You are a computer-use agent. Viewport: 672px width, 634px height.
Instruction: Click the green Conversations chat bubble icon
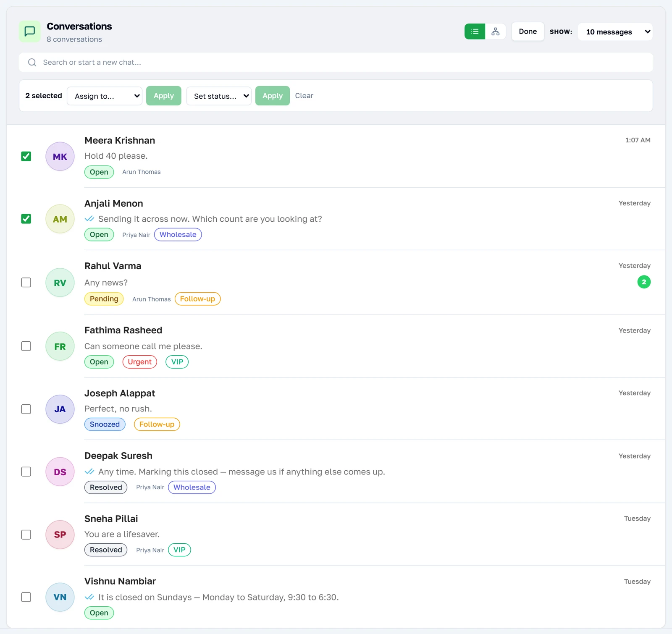(30, 31)
